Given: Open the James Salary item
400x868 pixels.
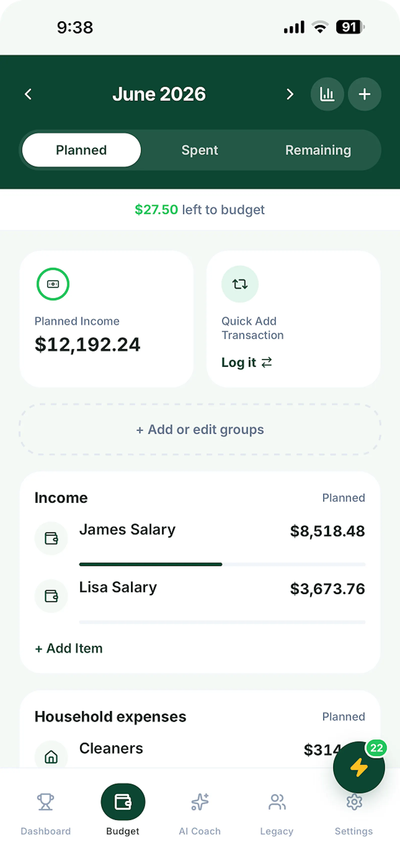Looking at the screenshot, I should click(x=127, y=529).
